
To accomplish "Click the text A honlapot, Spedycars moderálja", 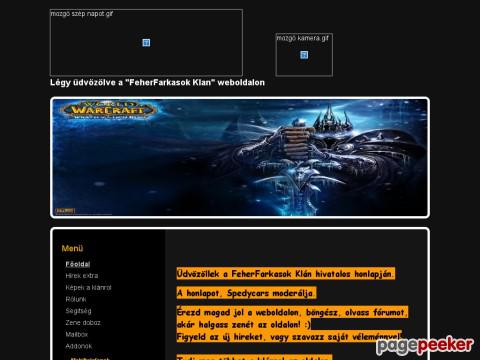I will [246, 293].
